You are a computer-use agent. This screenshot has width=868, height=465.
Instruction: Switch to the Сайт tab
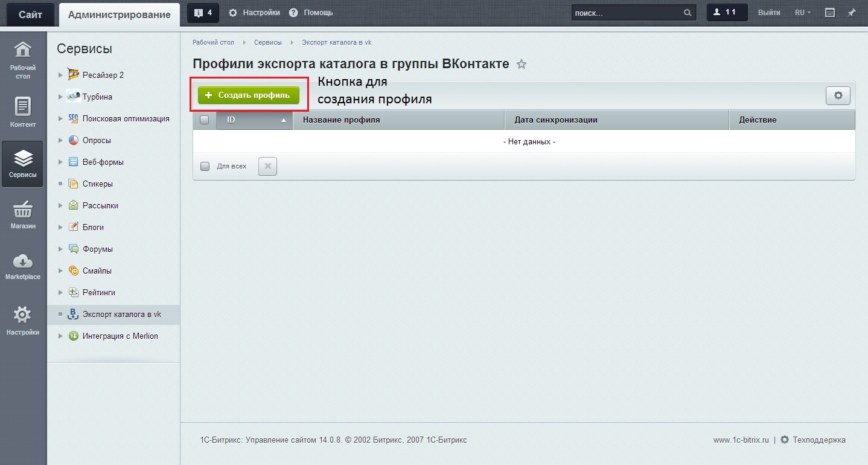pos(30,13)
